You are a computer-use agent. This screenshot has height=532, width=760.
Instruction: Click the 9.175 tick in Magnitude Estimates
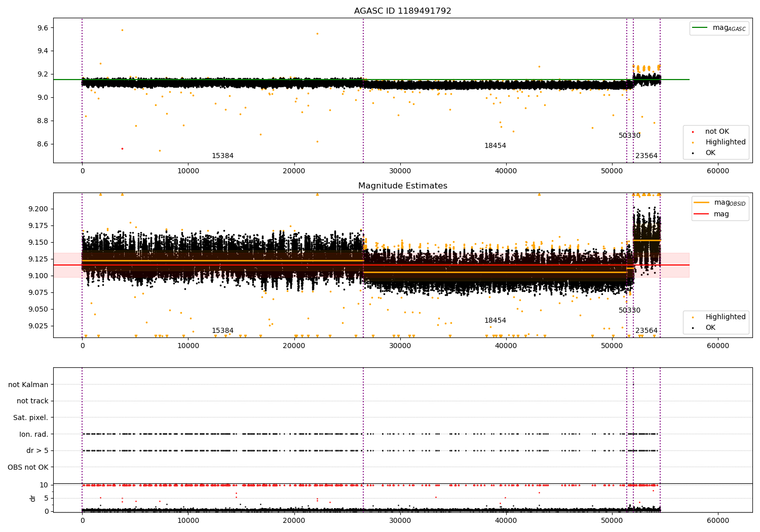pos(39,225)
